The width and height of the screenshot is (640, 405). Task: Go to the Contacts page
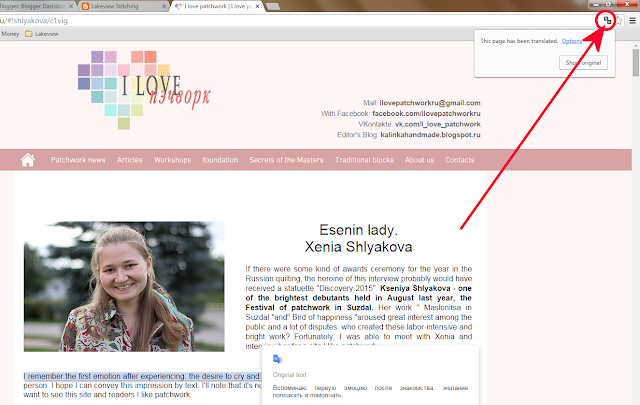pyautogui.click(x=460, y=160)
